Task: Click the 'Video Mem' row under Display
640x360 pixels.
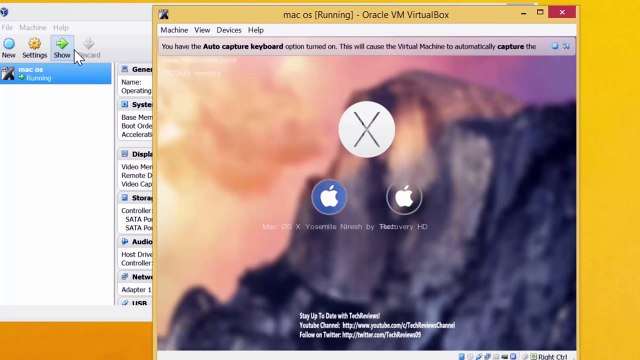Action: [136, 167]
